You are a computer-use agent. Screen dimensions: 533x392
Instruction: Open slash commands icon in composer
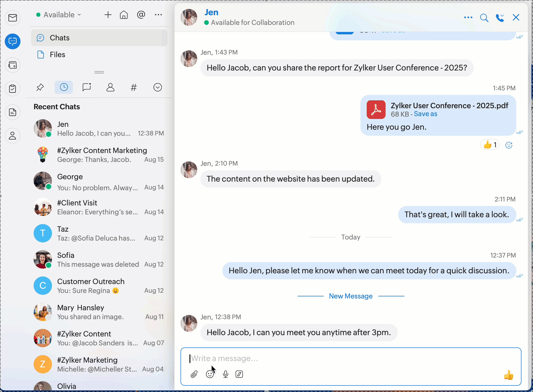(x=239, y=374)
